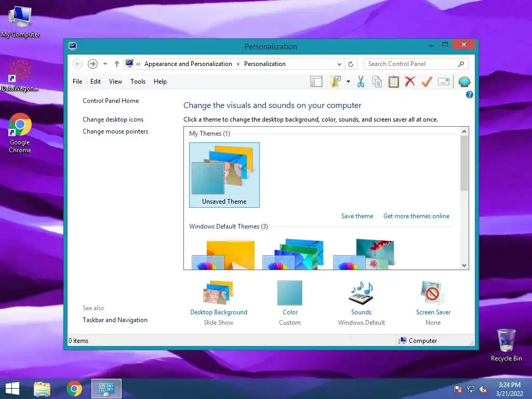Select the DataWagon desktop shortcut
Image resolution: width=532 pixels, height=399 pixels.
20,76
